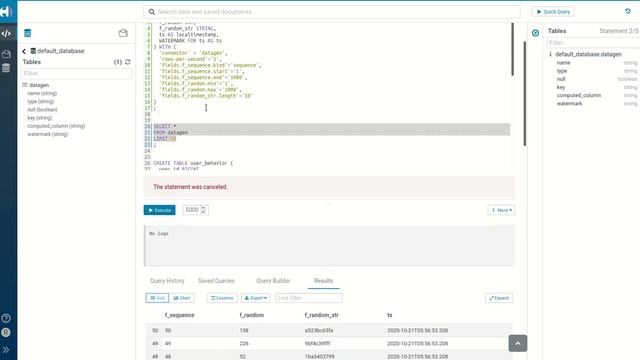640x360 pixels.
Task: Sort by f_random column header
Action: pyautogui.click(x=252, y=315)
